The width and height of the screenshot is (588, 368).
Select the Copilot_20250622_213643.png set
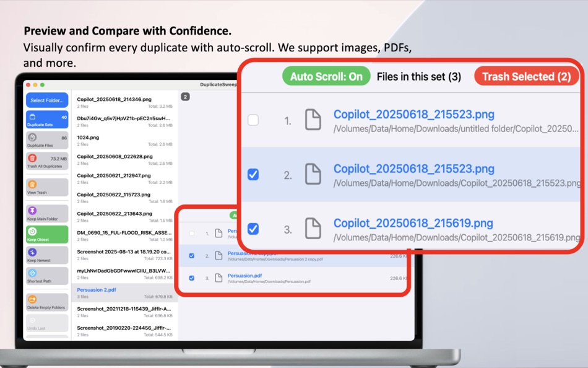pyautogui.click(x=124, y=217)
